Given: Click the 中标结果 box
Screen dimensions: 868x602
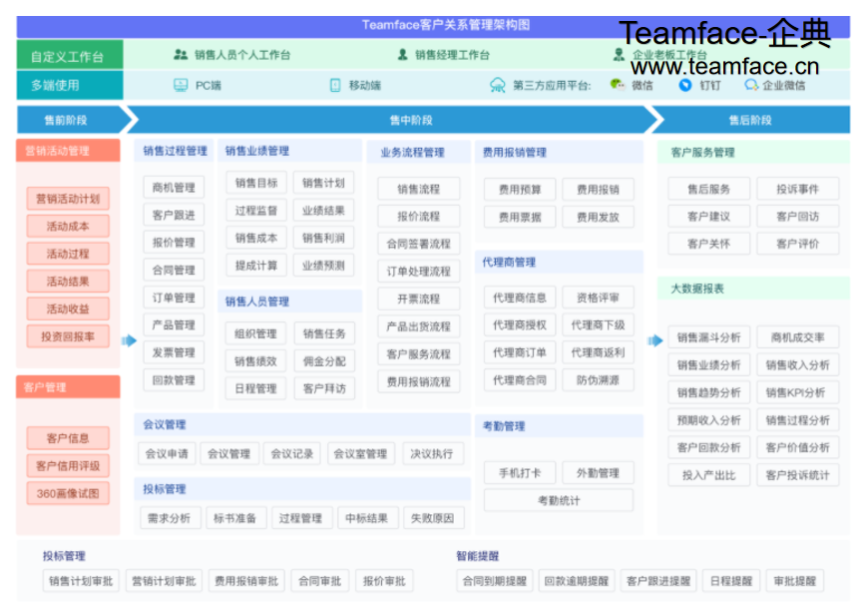Looking at the screenshot, I should [x=366, y=518].
